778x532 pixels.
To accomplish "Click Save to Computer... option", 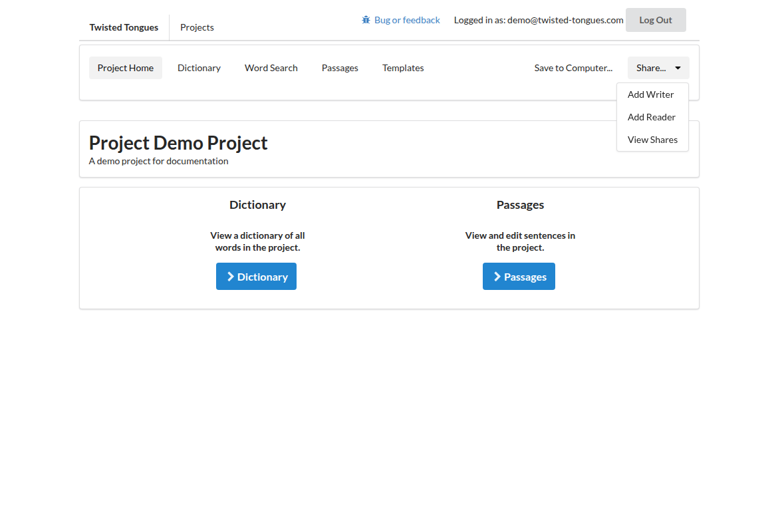I will tap(573, 68).
